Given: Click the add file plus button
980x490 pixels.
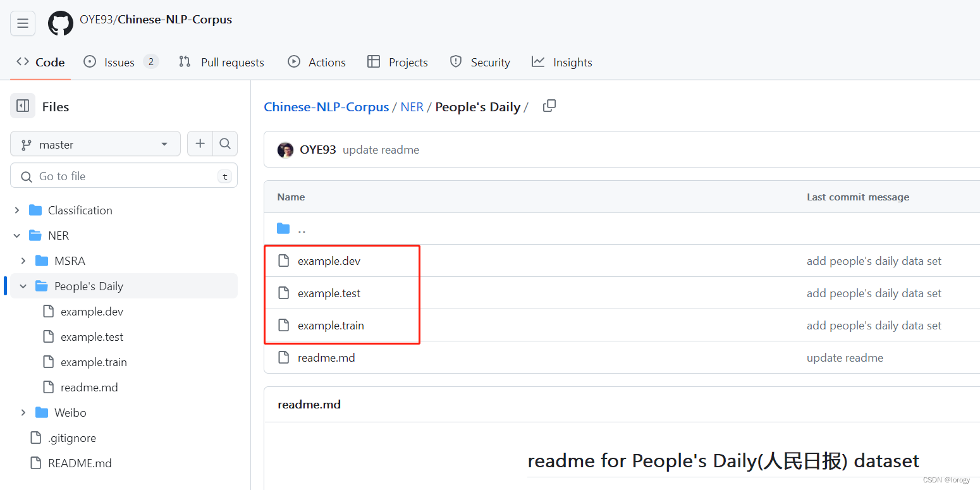Looking at the screenshot, I should [x=200, y=144].
